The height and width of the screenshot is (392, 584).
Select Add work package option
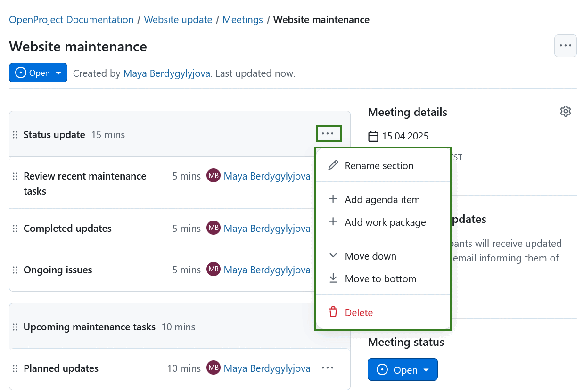pyautogui.click(x=385, y=222)
